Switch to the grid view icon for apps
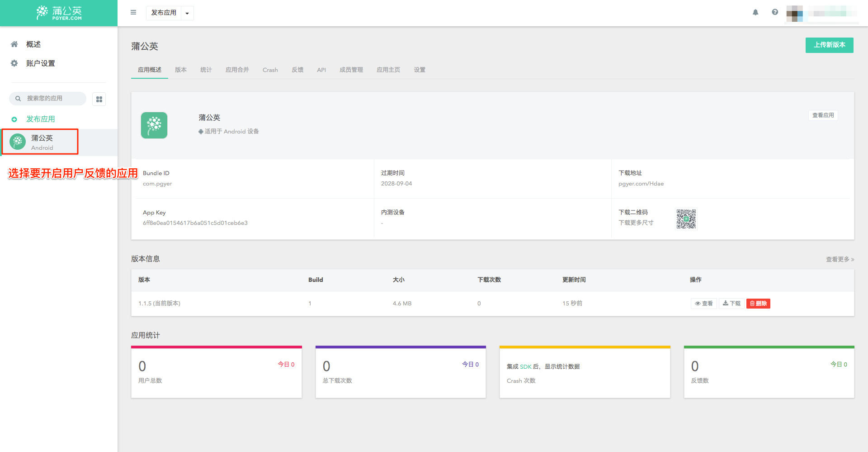The image size is (868, 452). pyautogui.click(x=99, y=99)
